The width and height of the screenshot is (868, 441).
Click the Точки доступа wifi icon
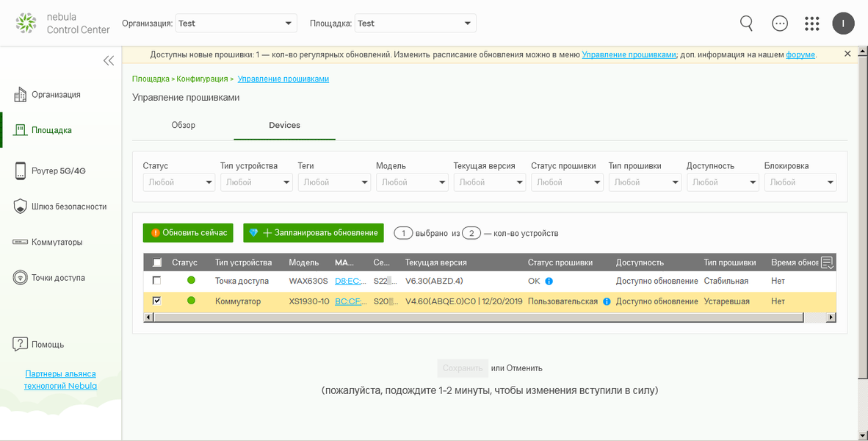pyautogui.click(x=20, y=278)
